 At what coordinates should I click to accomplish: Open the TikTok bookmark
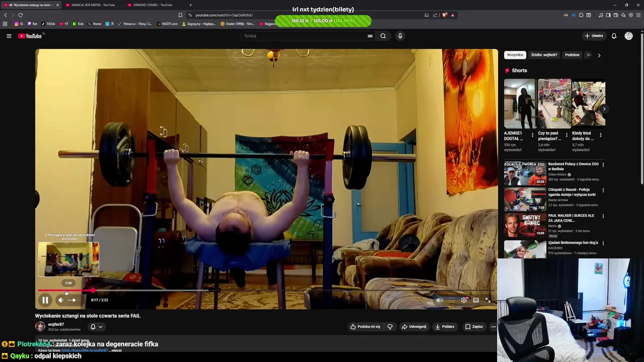pos(48,24)
